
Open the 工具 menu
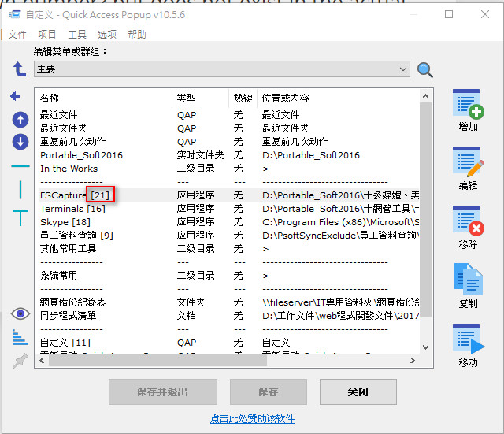(77, 35)
